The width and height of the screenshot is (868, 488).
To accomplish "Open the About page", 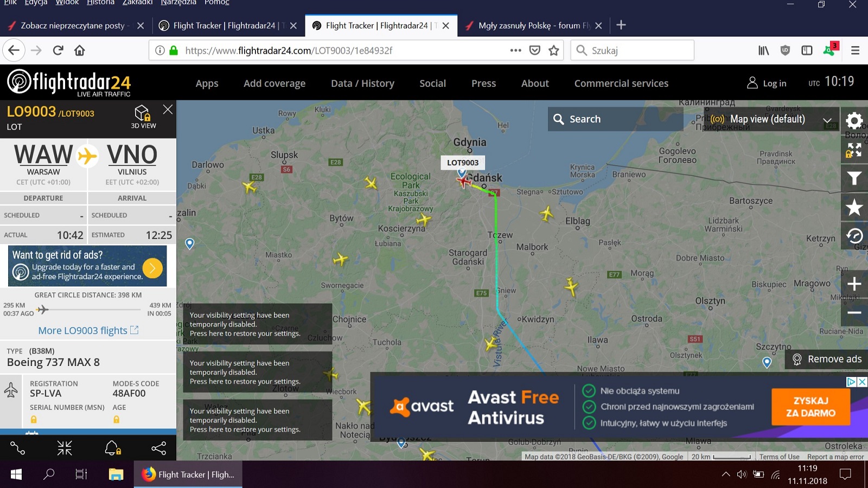I will [x=535, y=84].
